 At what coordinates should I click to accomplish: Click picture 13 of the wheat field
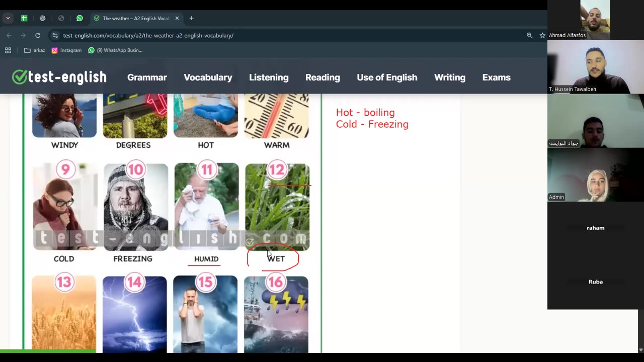(x=64, y=314)
